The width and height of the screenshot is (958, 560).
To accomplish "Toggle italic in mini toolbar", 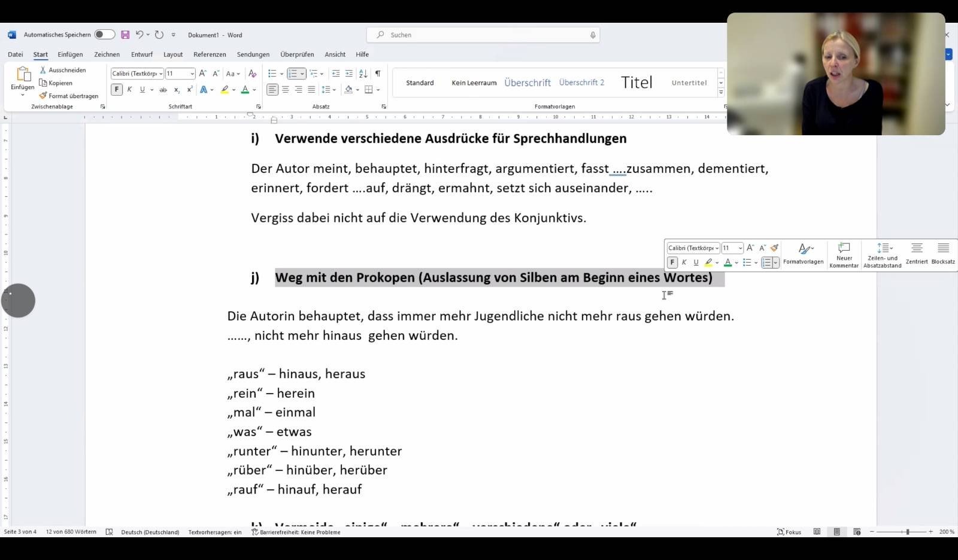I will [x=684, y=262].
